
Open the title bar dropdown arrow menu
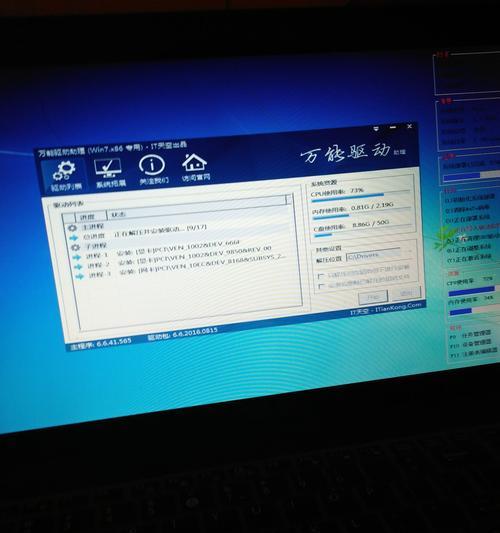pyautogui.click(x=376, y=128)
